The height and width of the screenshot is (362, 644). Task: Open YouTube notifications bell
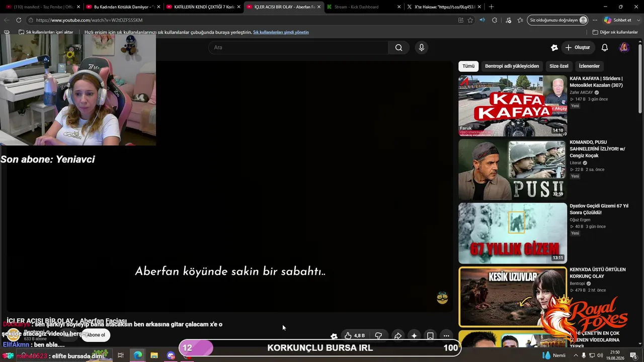[x=605, y=48]
